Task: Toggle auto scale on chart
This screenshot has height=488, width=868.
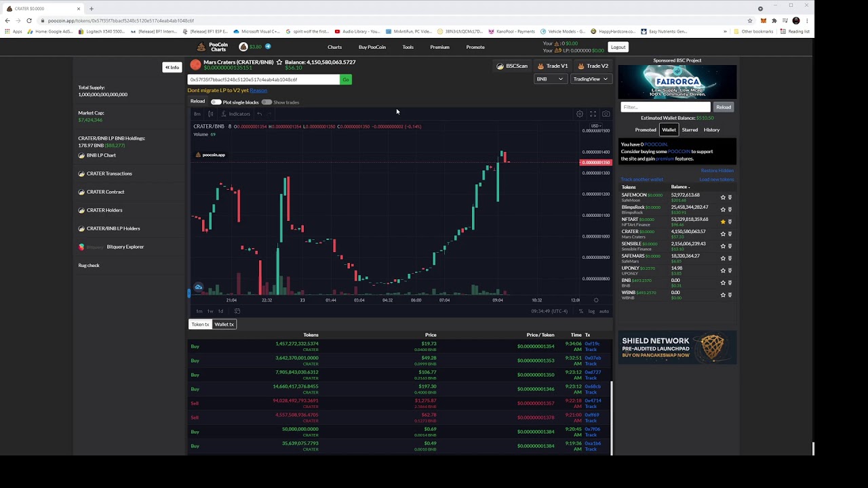Action: point(604,311)
